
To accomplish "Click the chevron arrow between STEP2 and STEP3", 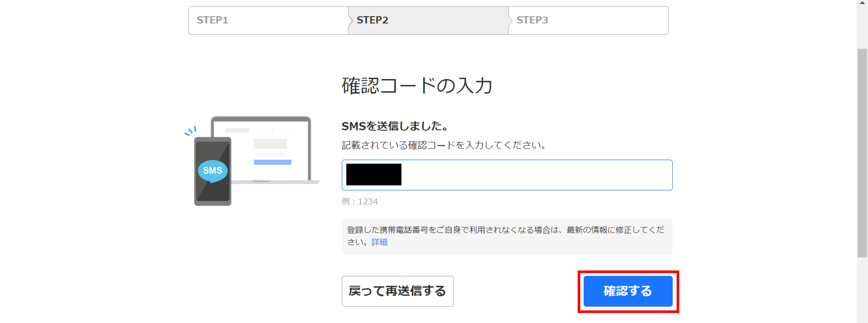I will pyautogui.click(x=510, y=20).
